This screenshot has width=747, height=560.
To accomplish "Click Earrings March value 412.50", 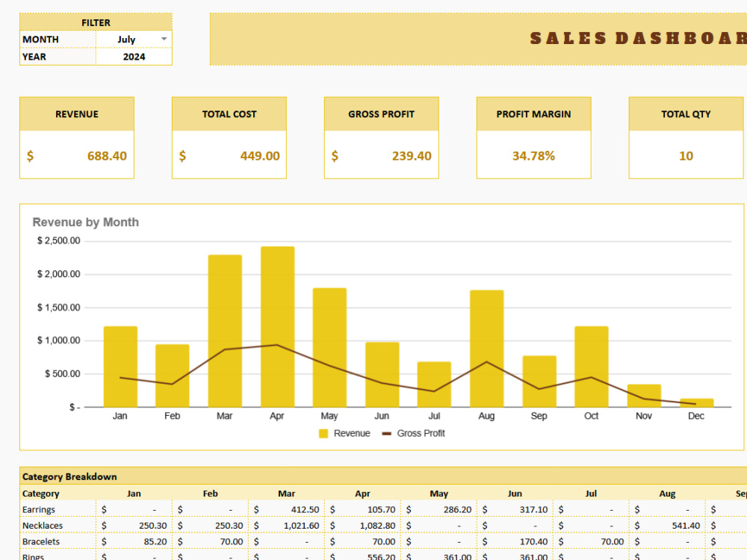I will (305, 509).
